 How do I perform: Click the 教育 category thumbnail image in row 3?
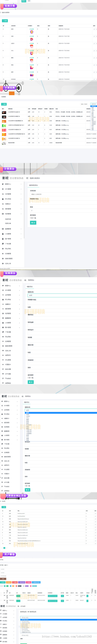click(x=32, y=32)
